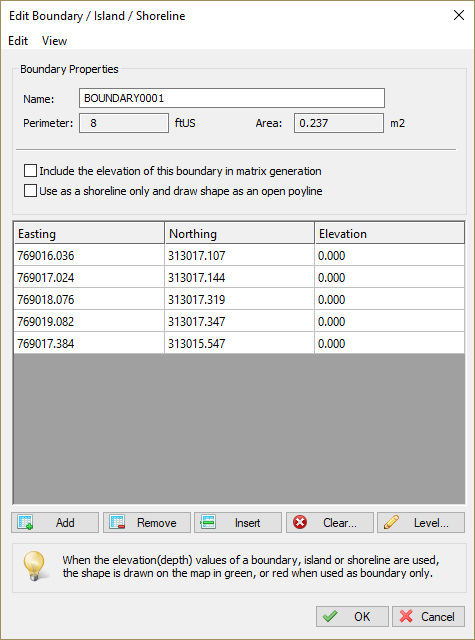Select elevation value in last row
475x640 pixels.
[390, 344]
